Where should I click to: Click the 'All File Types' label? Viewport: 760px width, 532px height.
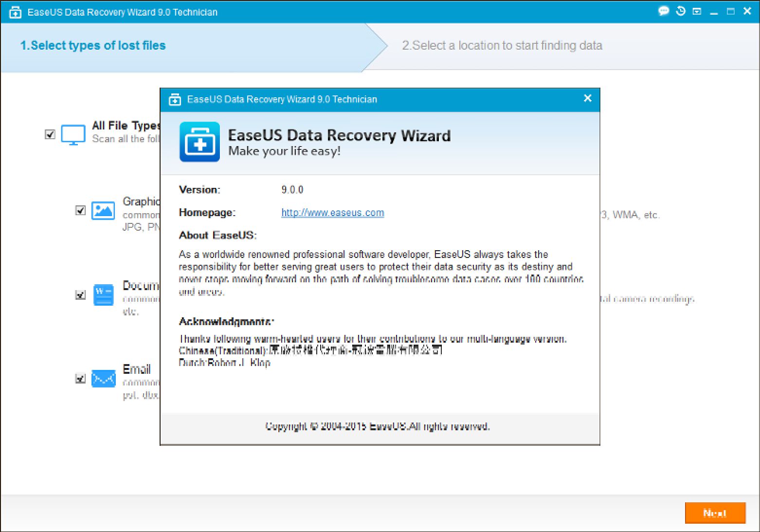pos(126,126)
